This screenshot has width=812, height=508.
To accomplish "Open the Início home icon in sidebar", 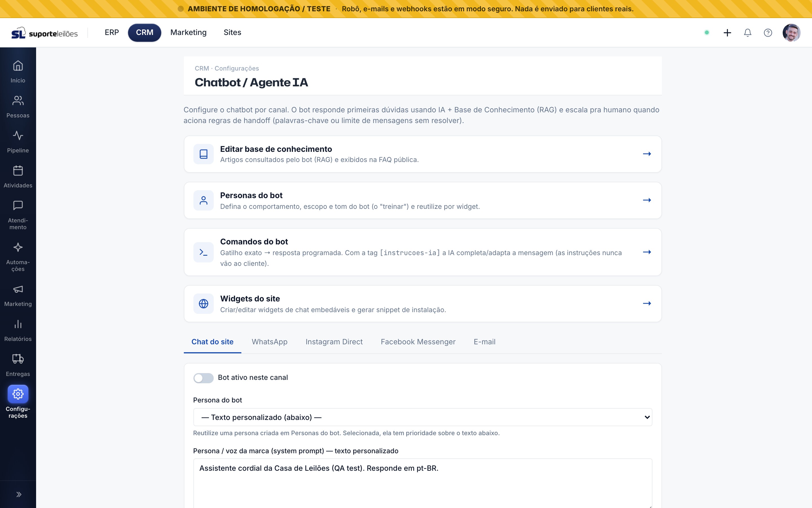I will pyautogui.click(x=18, y=65).
